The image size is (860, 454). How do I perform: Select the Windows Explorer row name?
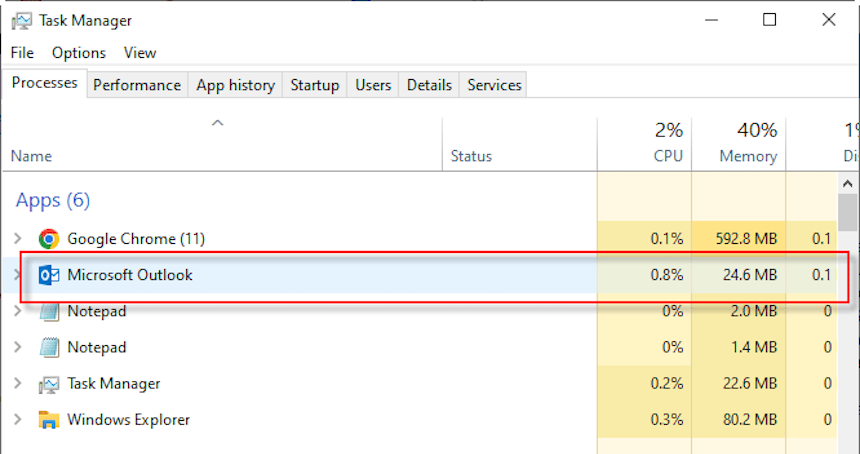128,420
